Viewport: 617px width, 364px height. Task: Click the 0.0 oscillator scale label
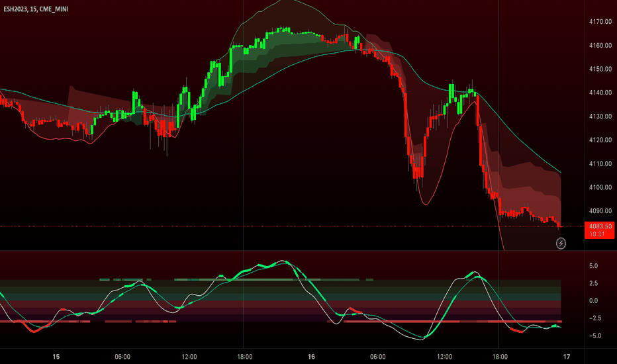click(593, 300)
